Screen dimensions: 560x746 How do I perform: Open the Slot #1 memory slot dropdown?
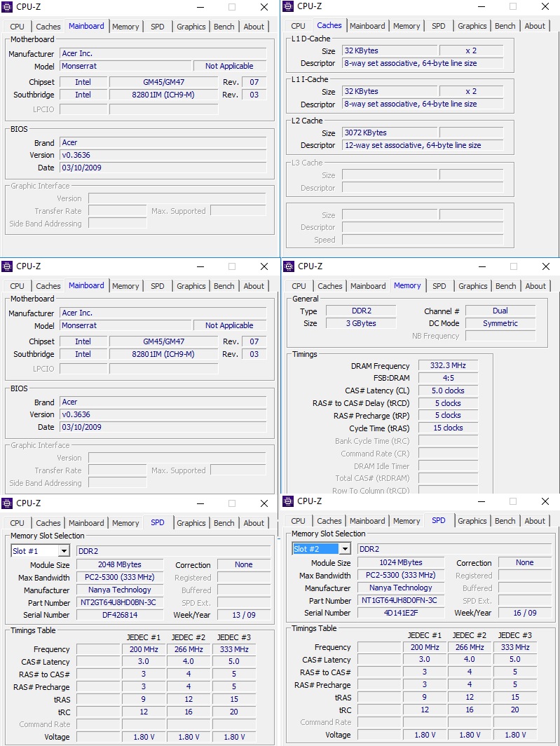(64, 551)
